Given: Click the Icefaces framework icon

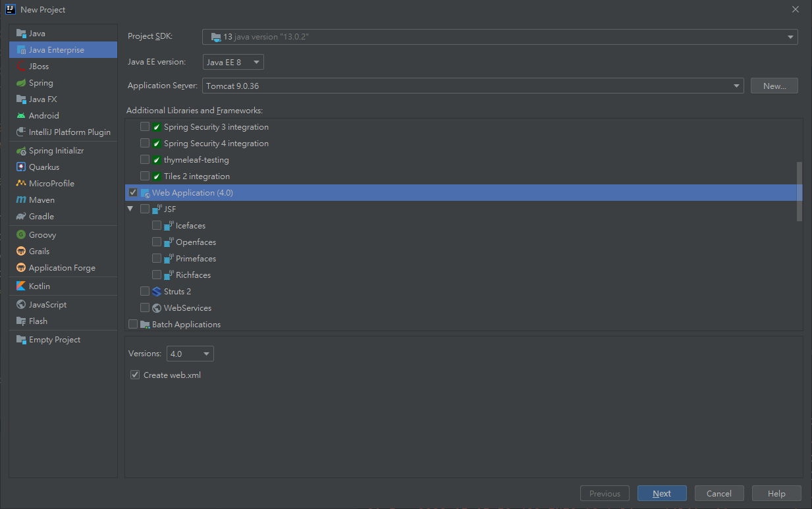Looking at the screenshot, I should coord(169,226).
